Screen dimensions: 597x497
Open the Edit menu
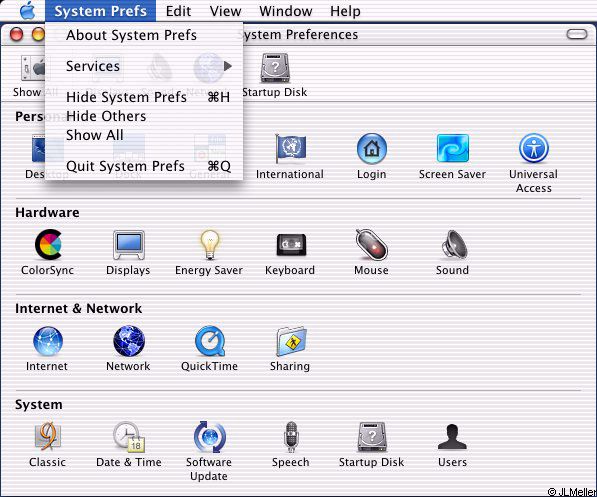coord(178,11)
